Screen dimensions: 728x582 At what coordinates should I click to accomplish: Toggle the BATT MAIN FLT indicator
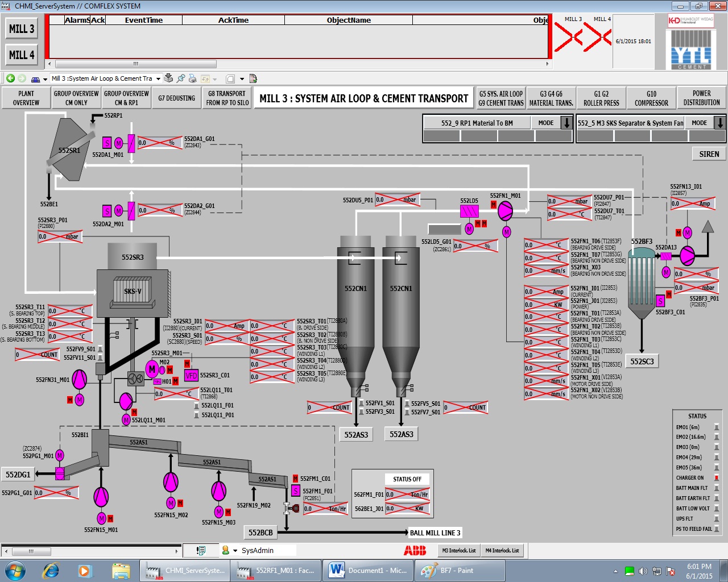(x=717, y=488)
